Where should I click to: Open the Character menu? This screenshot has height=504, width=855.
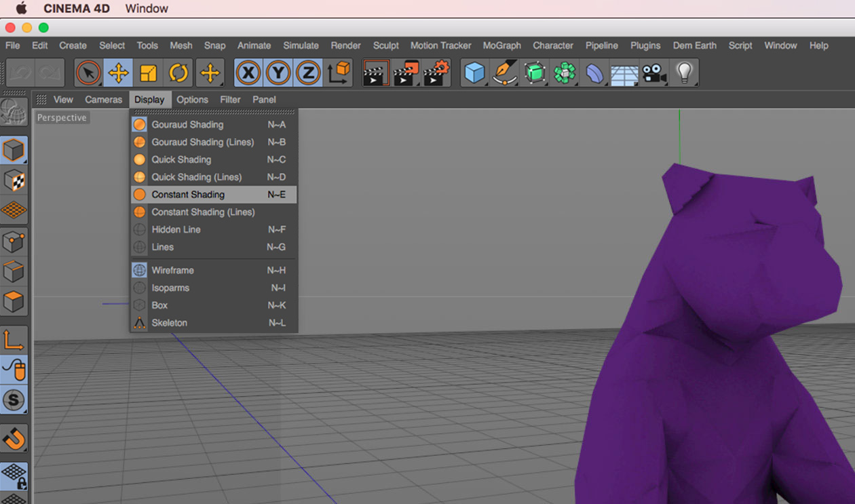[x=553, y=45]
